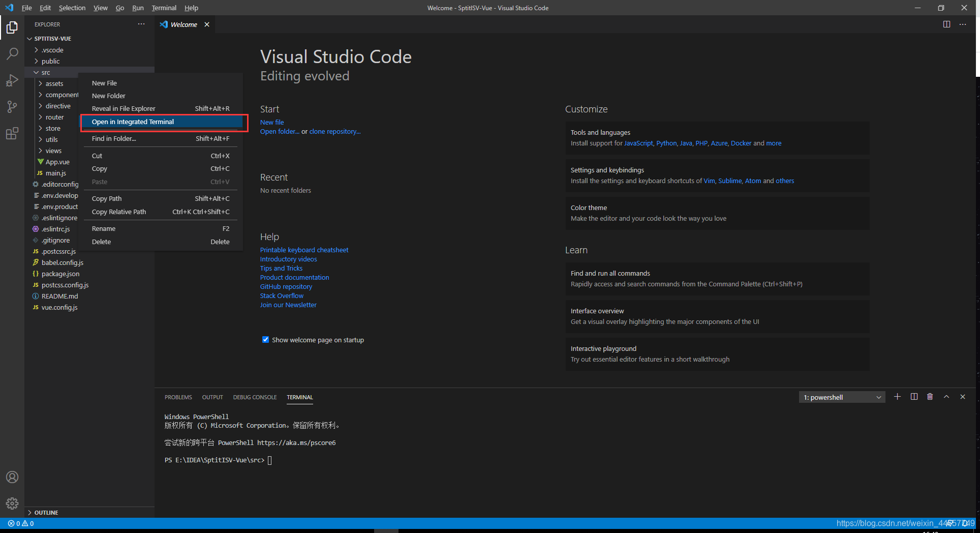Click the New file link
Viewport: 980px width, 533px height.
click(x=272, y=122)
